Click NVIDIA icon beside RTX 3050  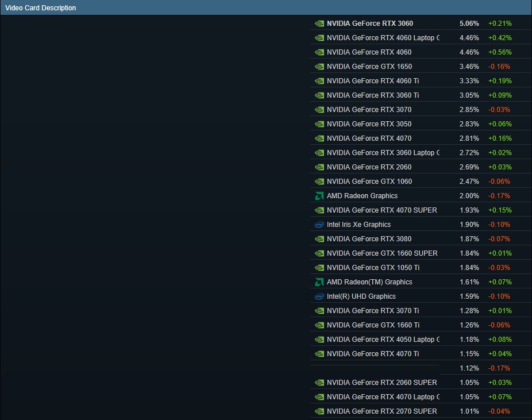(x=319, y=124)
